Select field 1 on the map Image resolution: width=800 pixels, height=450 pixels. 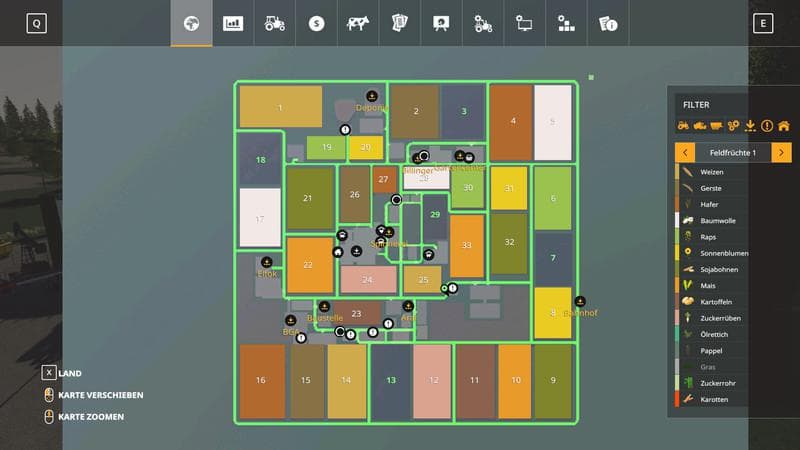tap(281, 107)
